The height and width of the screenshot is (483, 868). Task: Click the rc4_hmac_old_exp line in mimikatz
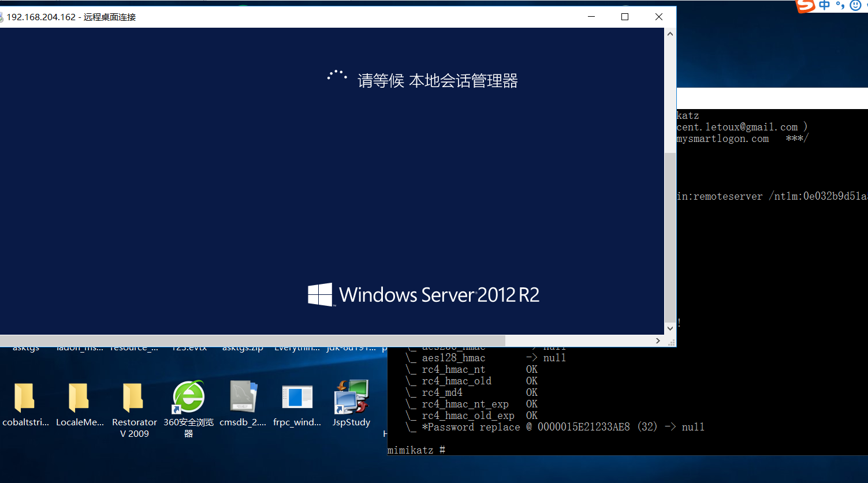pos(471,415)
